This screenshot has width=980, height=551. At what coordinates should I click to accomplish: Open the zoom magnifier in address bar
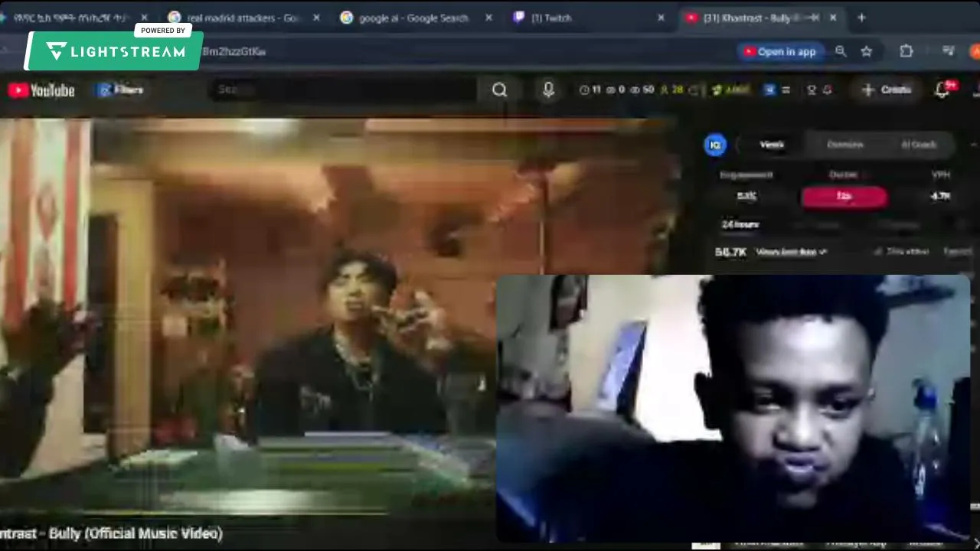click(841, 51)
